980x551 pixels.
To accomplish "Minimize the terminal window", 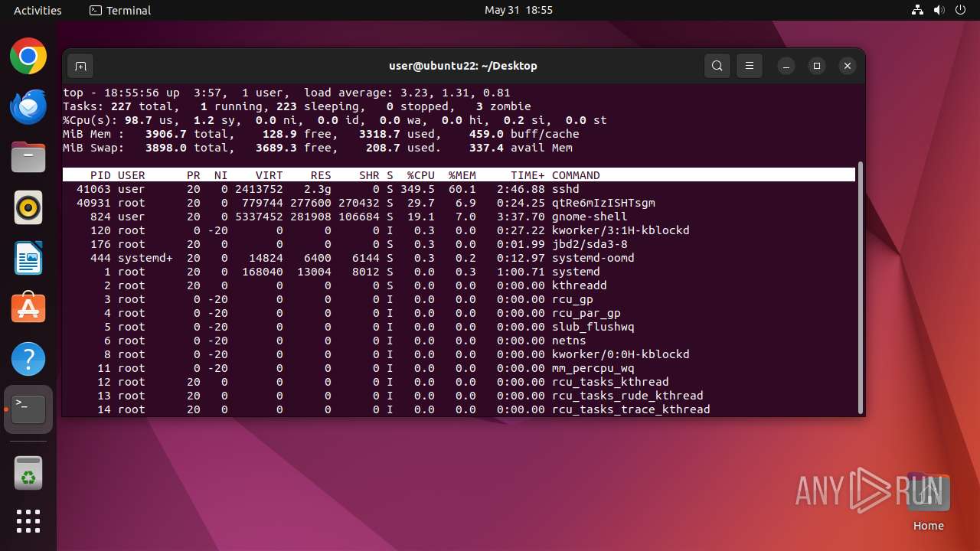I will tap(786, 66).
